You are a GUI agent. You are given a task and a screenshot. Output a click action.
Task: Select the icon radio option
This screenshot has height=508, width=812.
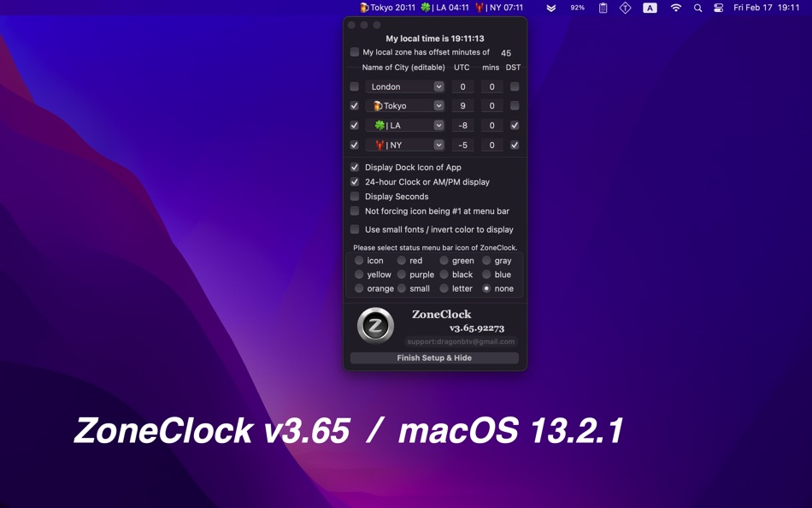pyautogui.click(x=359, y=261)
